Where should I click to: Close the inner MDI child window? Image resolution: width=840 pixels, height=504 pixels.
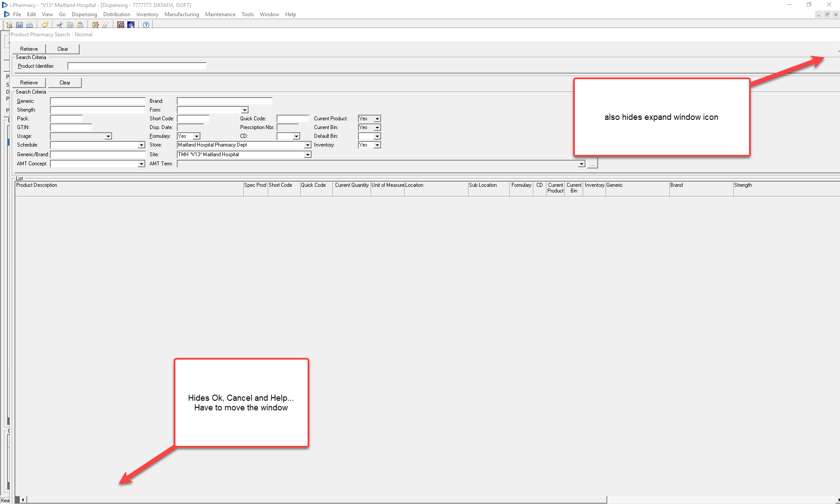836,14
